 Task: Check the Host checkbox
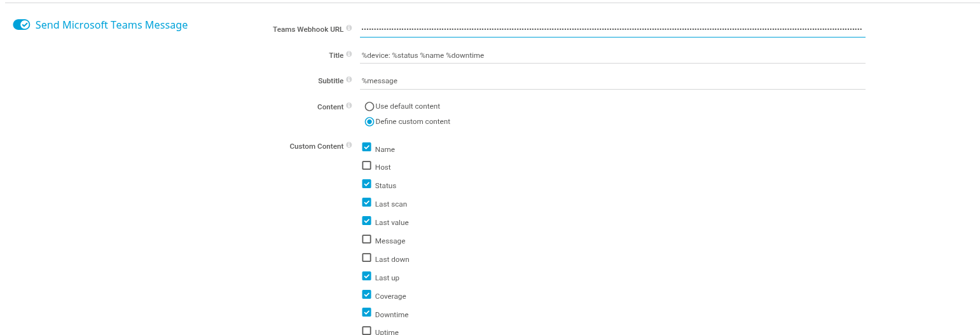tap(367, 165)
